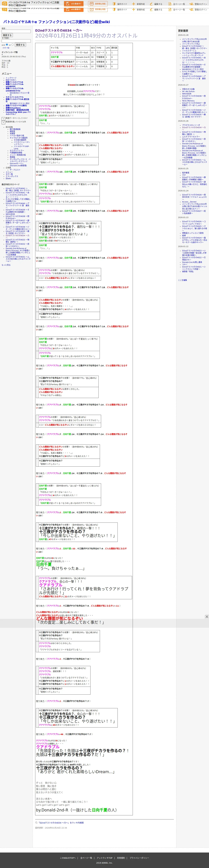Open 初めての方へ in the menu
The image size is (209, 868).
click(x=11, y=80)
